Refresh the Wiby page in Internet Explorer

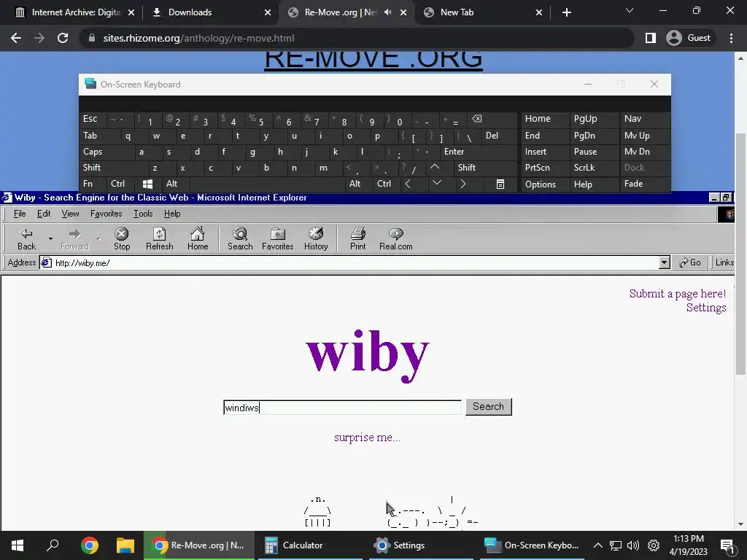159,238
